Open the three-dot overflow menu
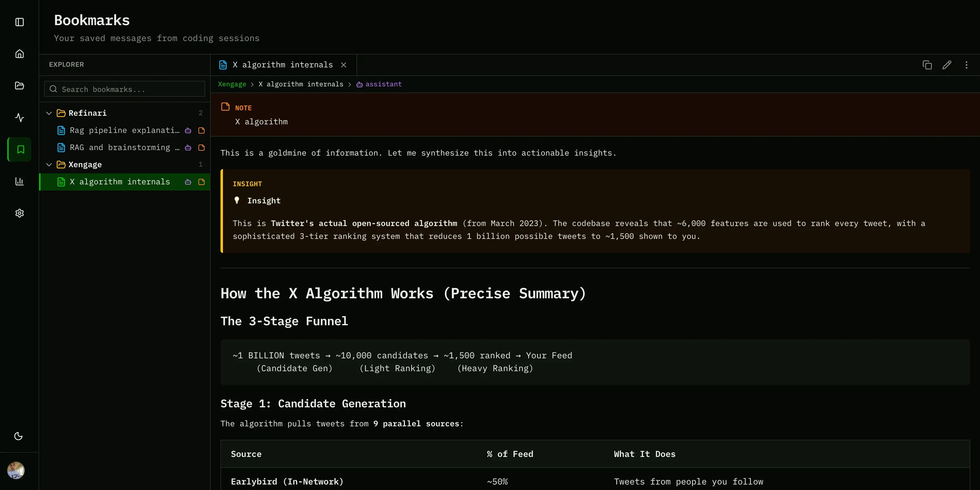Viewport: 980px width, 490px height. [x=967, y=65]
